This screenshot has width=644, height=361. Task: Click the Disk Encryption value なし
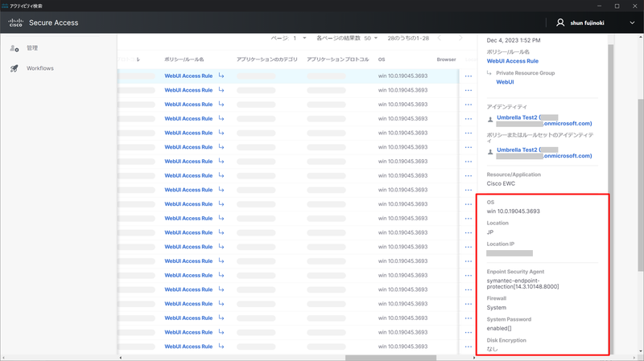492,349
